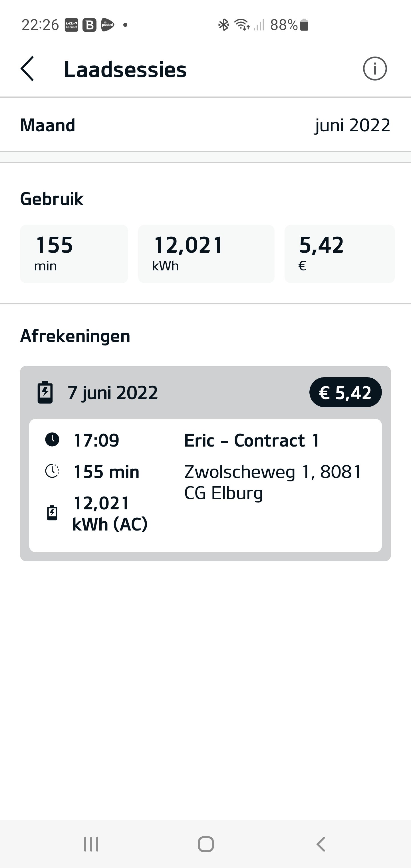Tap the battery charging icon beside 7 juni 2022

click(x=45, y=393)
